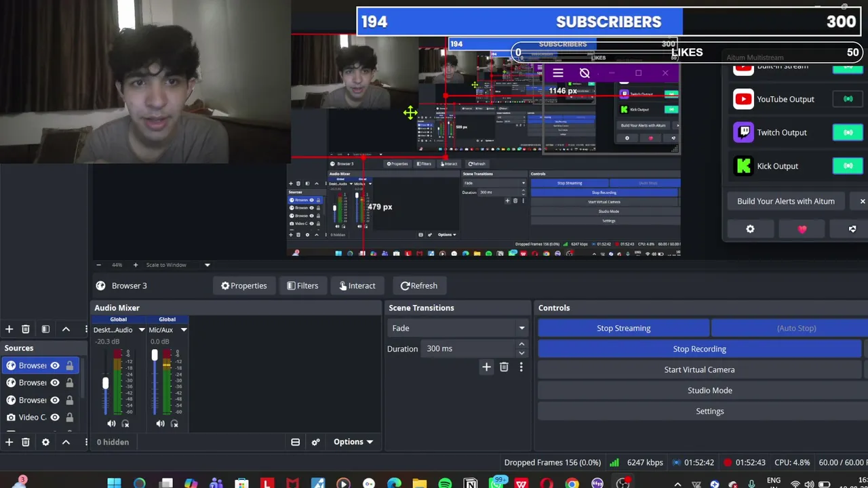This screenshot has width=868, height=488.
Task: Toggle monitoring for Mic/Aux
Action: point(174,424)
